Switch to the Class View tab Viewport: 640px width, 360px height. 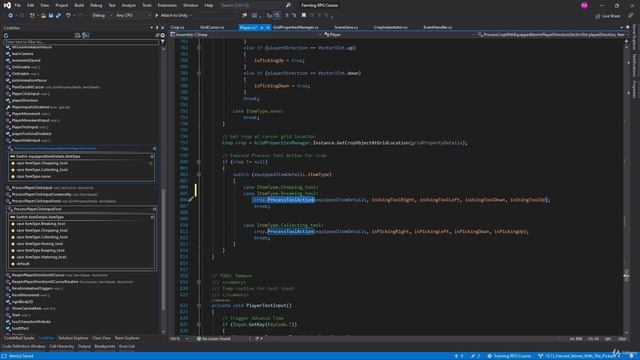click(x=101, y=338)
